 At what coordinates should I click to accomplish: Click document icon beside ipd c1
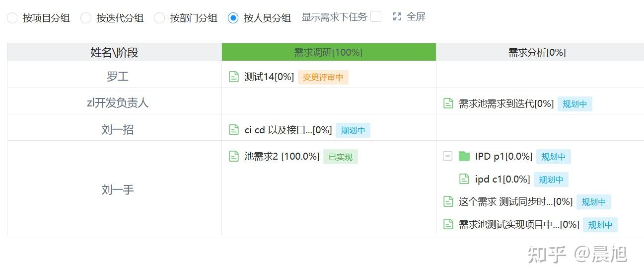[464, 179]
